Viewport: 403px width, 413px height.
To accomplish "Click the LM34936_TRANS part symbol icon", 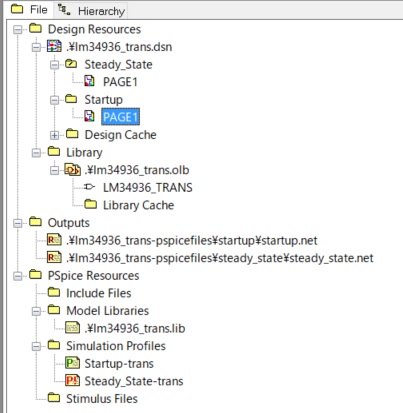I will pyautogui.click(x=89, y=187).
